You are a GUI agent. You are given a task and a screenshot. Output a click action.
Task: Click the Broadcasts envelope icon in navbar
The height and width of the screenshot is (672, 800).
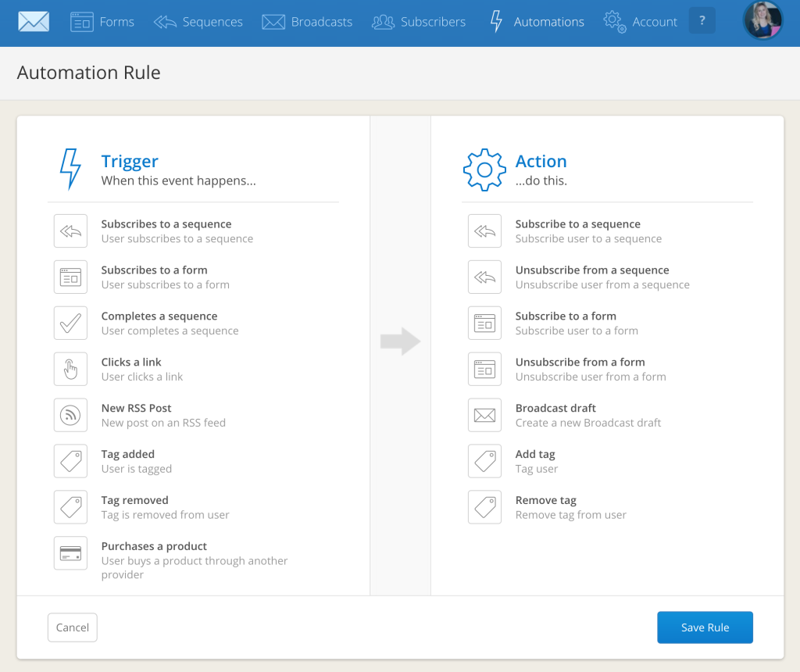pyautogui.click(x=273, y=22)
